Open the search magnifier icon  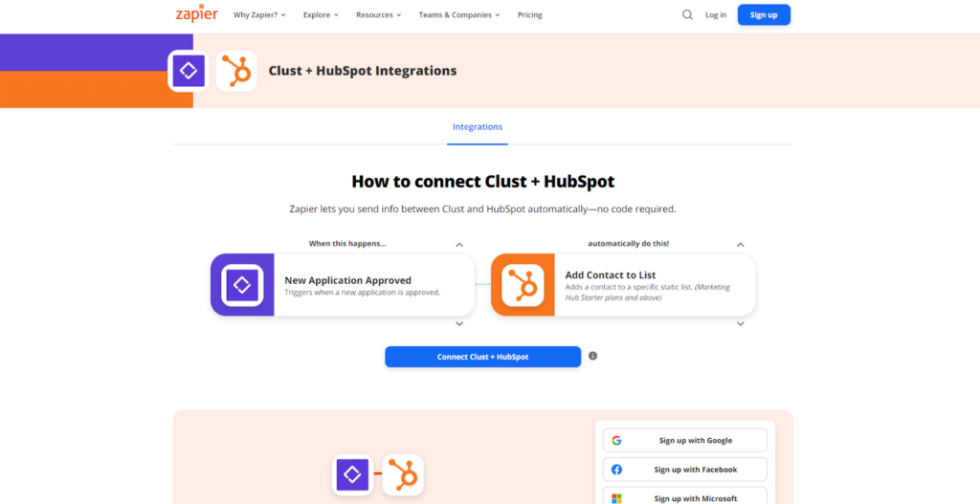(687, 15)
